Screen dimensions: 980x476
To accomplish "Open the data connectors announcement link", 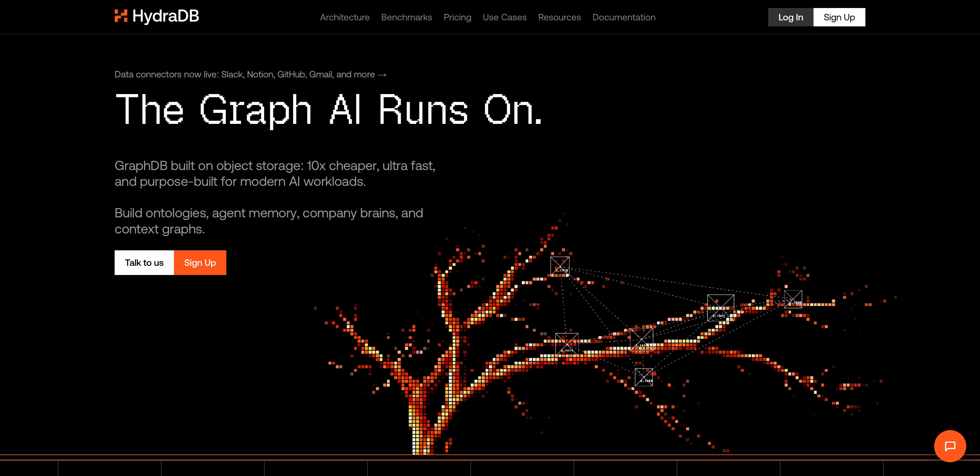I will (x=251, y=74).
